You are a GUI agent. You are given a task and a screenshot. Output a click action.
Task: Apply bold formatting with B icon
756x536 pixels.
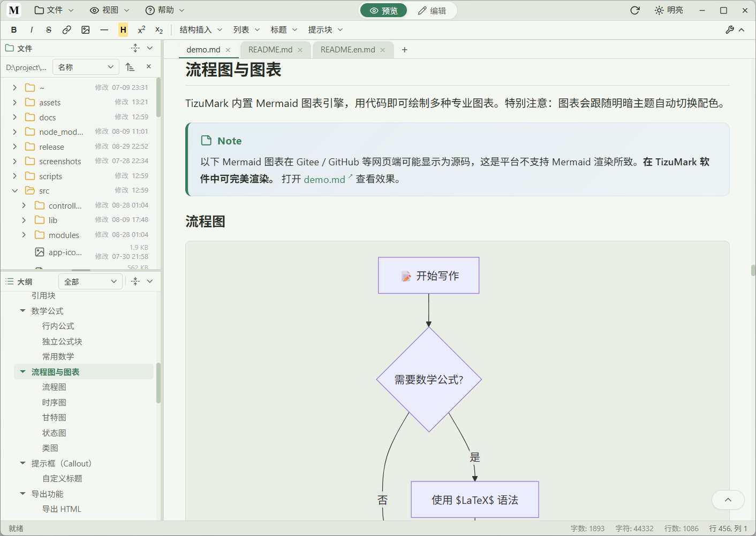click(x=14, y=30)
